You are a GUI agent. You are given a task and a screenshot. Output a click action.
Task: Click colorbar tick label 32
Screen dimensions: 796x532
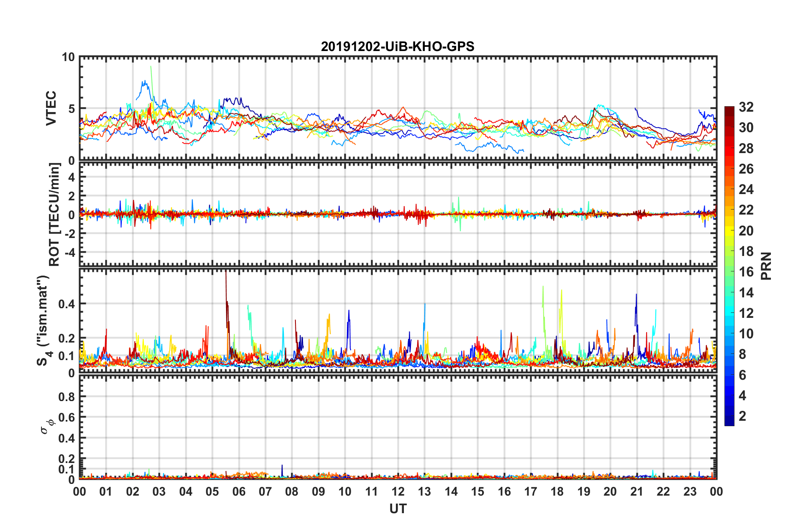coord(746,107)
